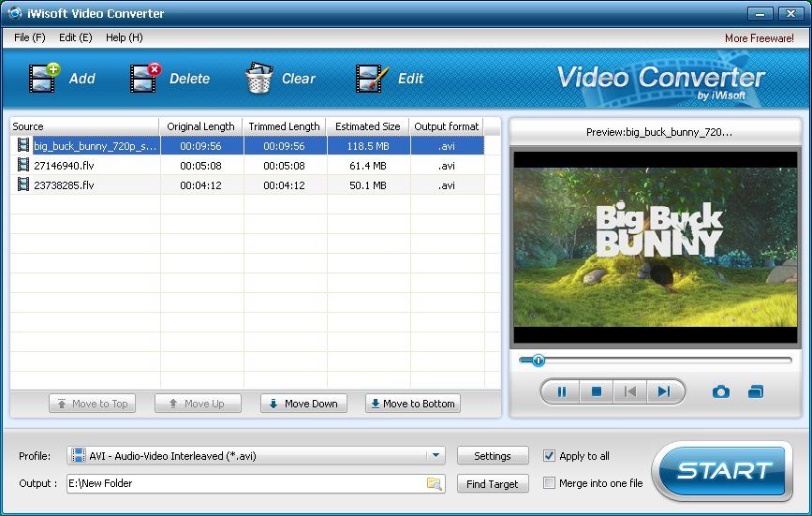Browse output folder via folder icon

[434, 483]
